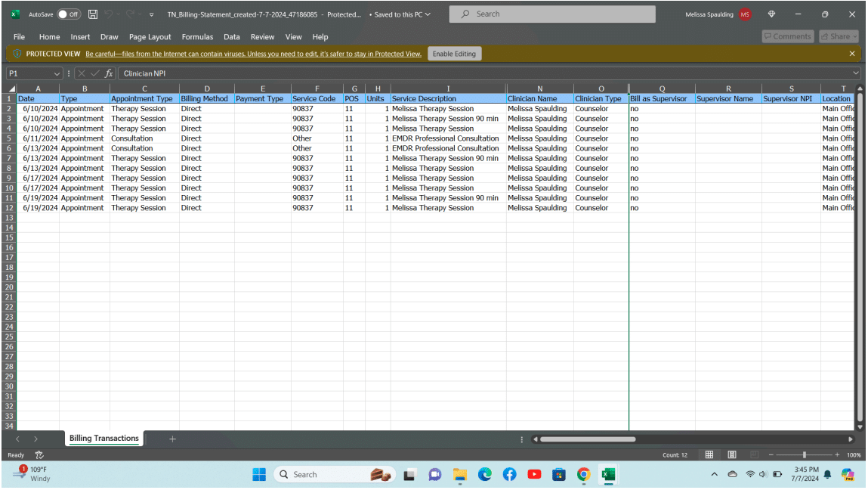Open the Formulas ribbon tab
This screenshot has height=490, width=868.
click(x=197, y=36)
